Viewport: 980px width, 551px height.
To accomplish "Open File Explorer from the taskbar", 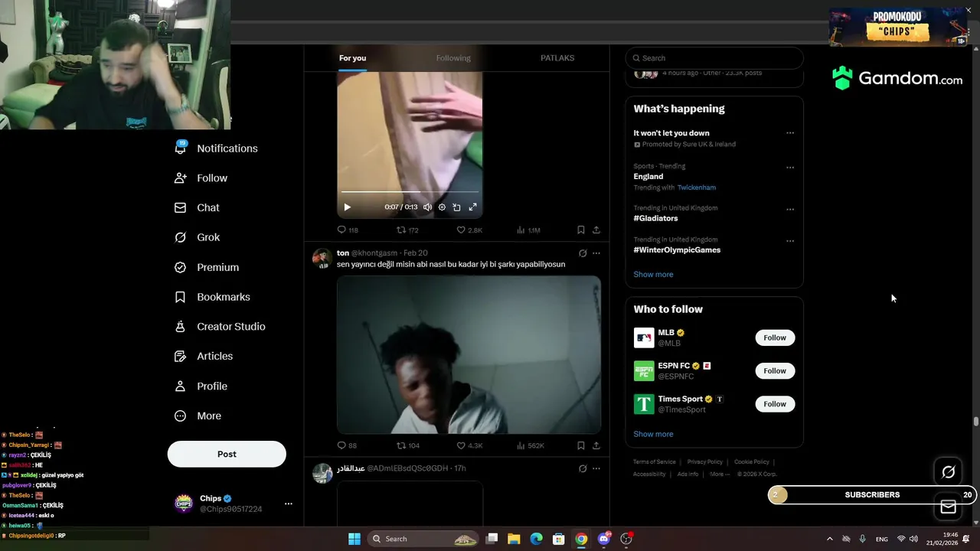I will tap(514, 539).
